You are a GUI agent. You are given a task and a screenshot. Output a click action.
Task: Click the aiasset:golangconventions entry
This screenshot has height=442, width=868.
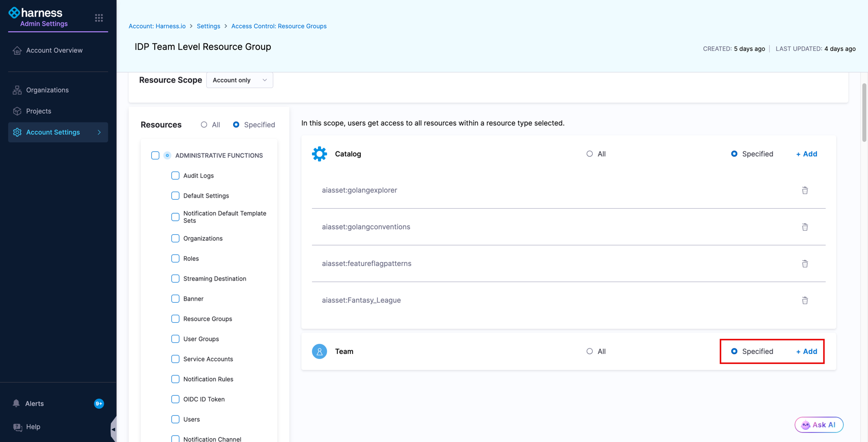click(x=366, y=227)
